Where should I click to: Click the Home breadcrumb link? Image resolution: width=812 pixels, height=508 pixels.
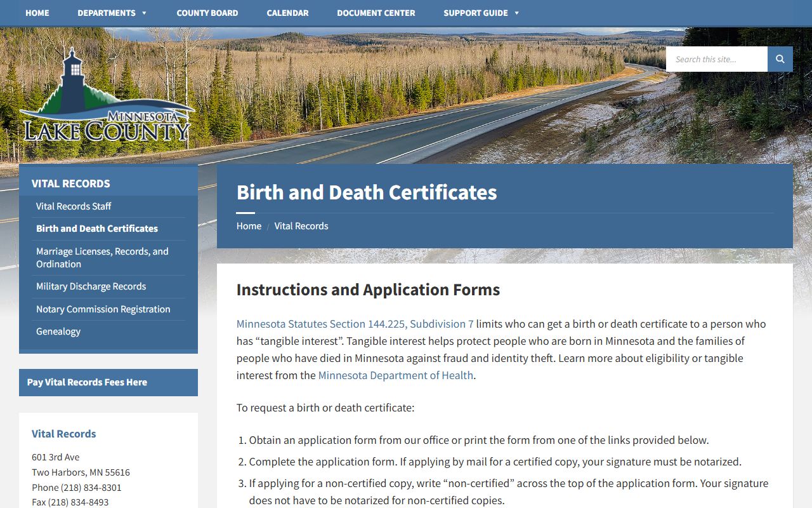249,226
